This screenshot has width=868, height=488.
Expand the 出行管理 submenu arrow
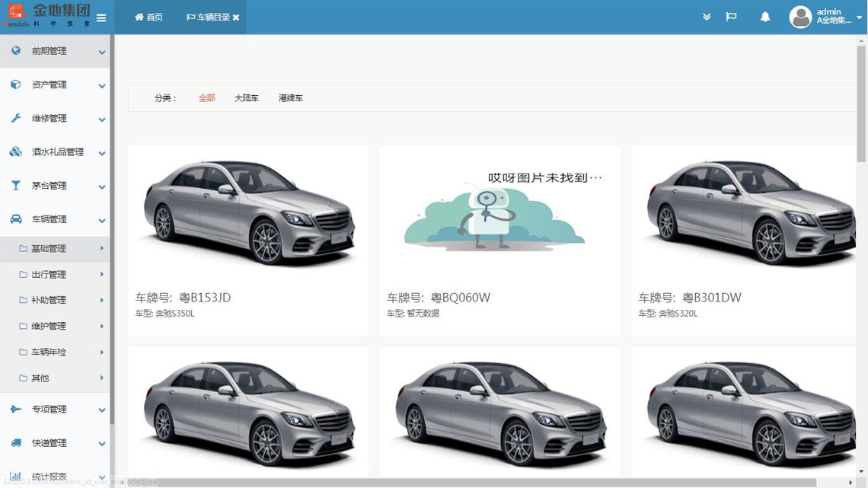(101, 274)
